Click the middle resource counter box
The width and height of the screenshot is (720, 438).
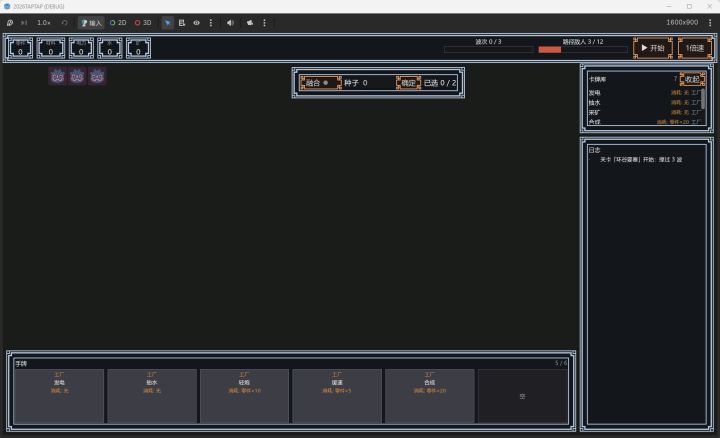coord(81,48)
